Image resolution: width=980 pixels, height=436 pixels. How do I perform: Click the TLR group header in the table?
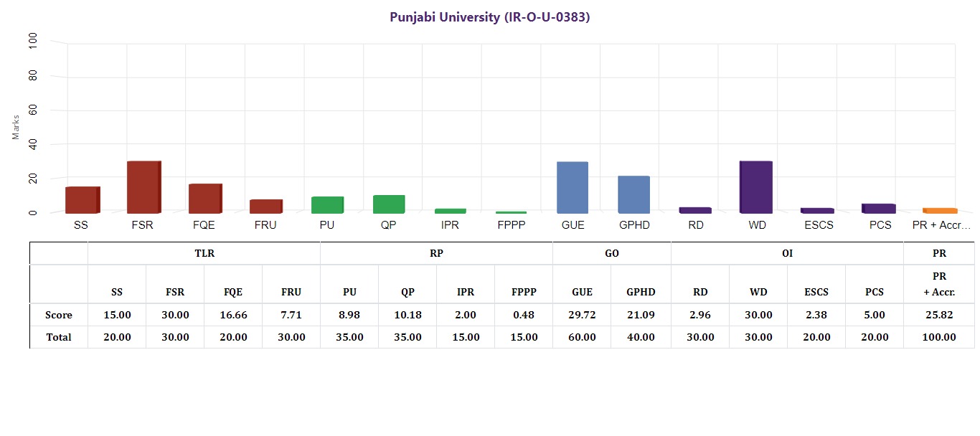click(x=204, y=253)
